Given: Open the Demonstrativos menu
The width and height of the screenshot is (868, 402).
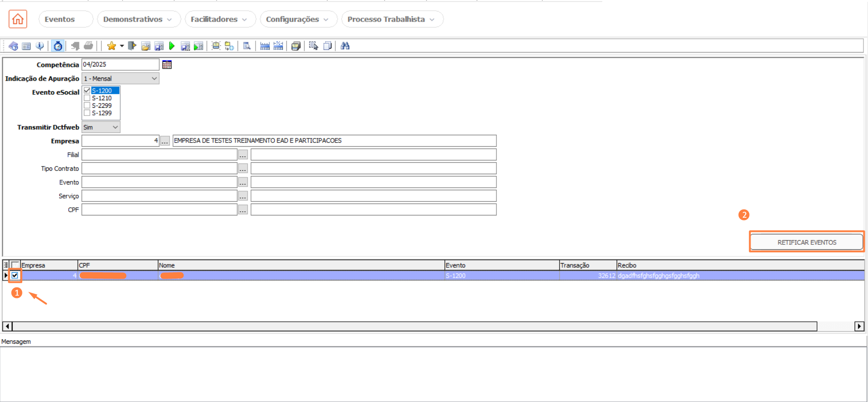Looking at the screenshot, I should pos(137,19).
